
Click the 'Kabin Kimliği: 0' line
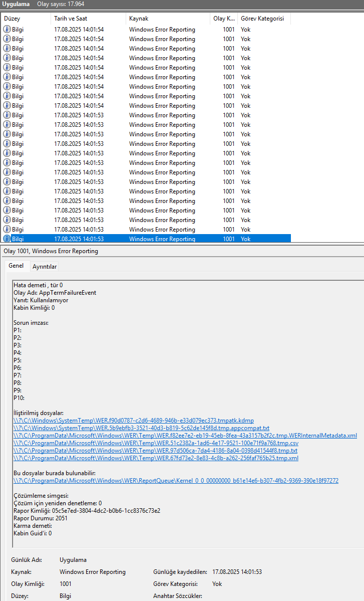pyautogui.click(x=34, y=308)
